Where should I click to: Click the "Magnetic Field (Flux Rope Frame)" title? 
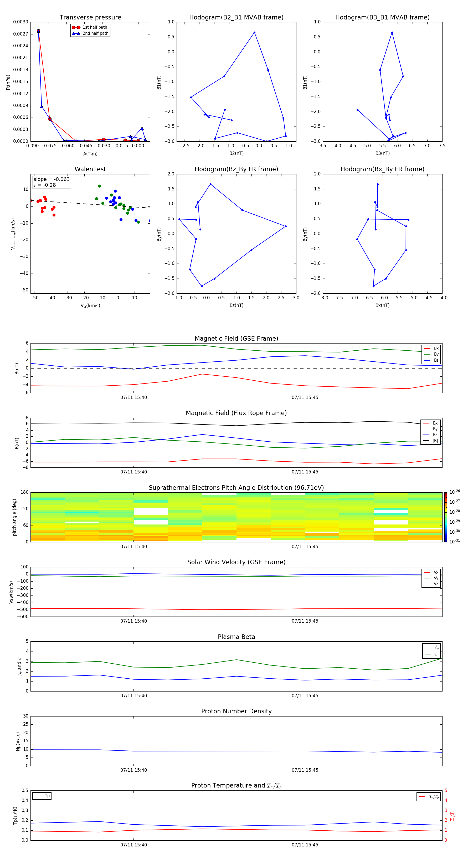[236, 413]
